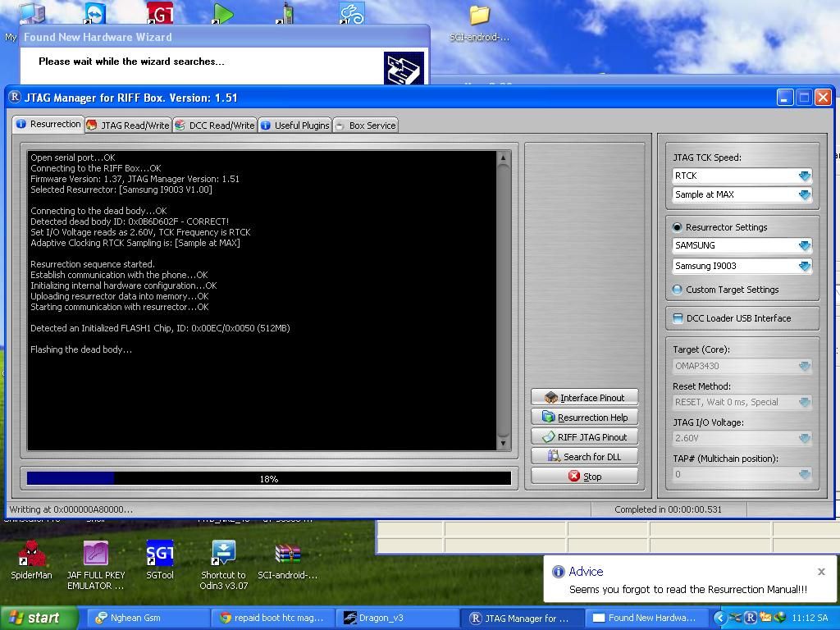
Task: Switch to the Resurrection tab
Action: [x=48, y=125]
